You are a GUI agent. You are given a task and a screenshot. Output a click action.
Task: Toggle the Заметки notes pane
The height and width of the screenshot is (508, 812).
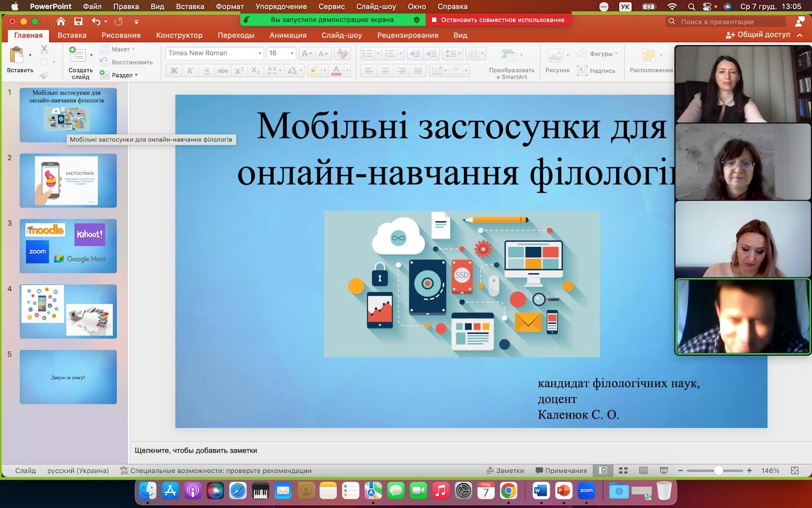click(x=505, y=470)
